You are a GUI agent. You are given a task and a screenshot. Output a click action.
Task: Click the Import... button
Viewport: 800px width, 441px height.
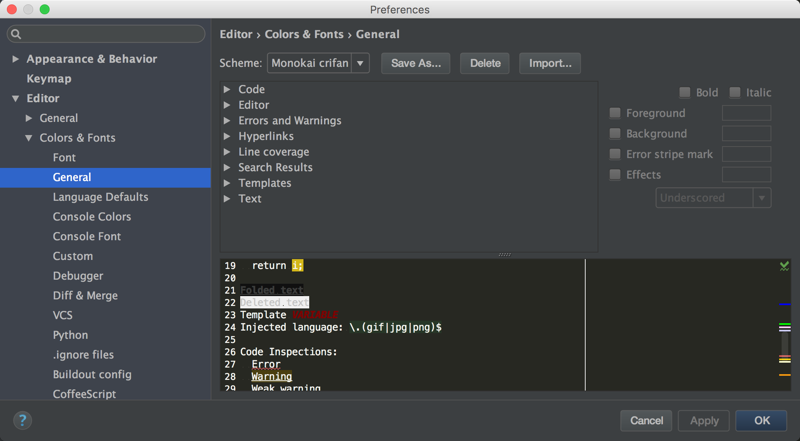549,63
